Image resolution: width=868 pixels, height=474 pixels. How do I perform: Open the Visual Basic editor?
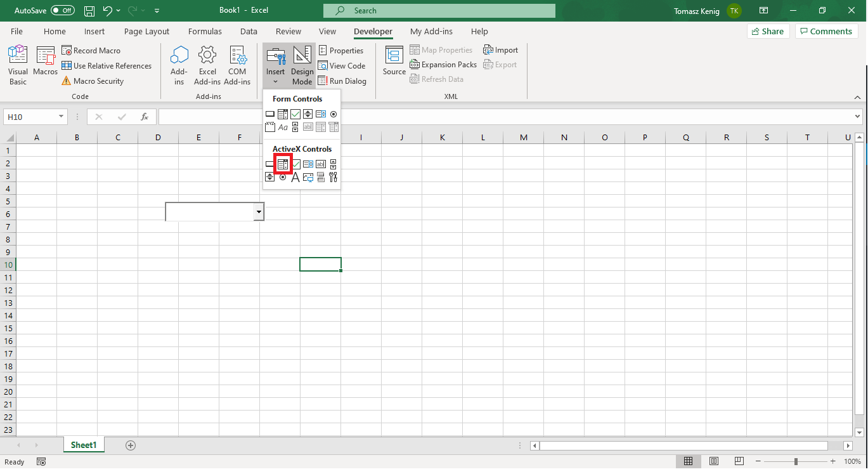click(x=18, y=65)
